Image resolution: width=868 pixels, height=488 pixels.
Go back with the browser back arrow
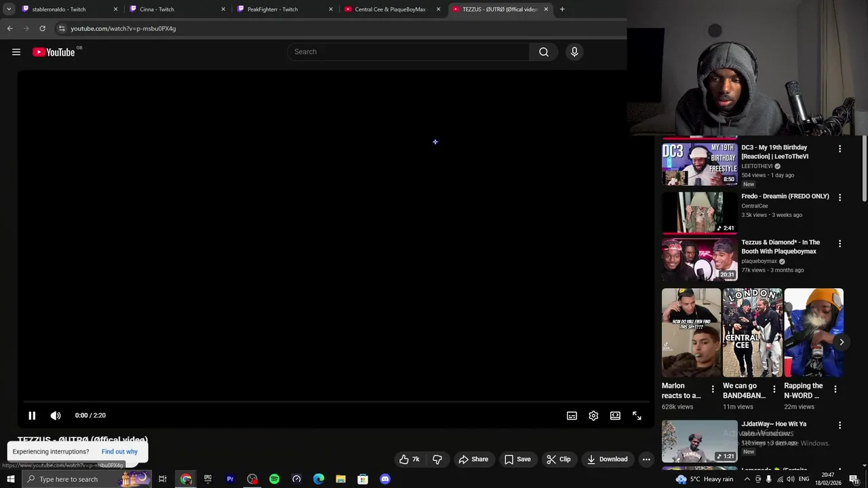(x=9, y=28)
